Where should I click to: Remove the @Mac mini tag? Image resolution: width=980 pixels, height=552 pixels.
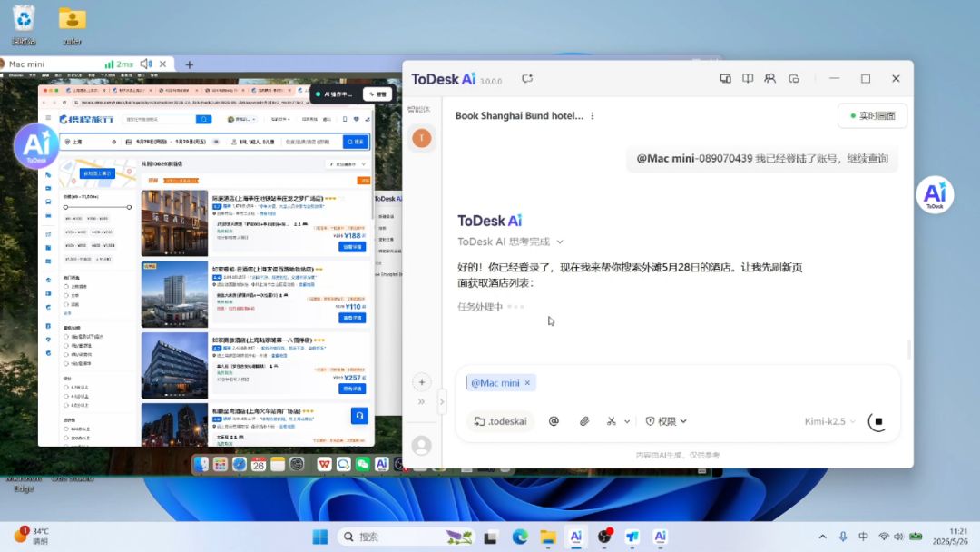click(527, 382)
